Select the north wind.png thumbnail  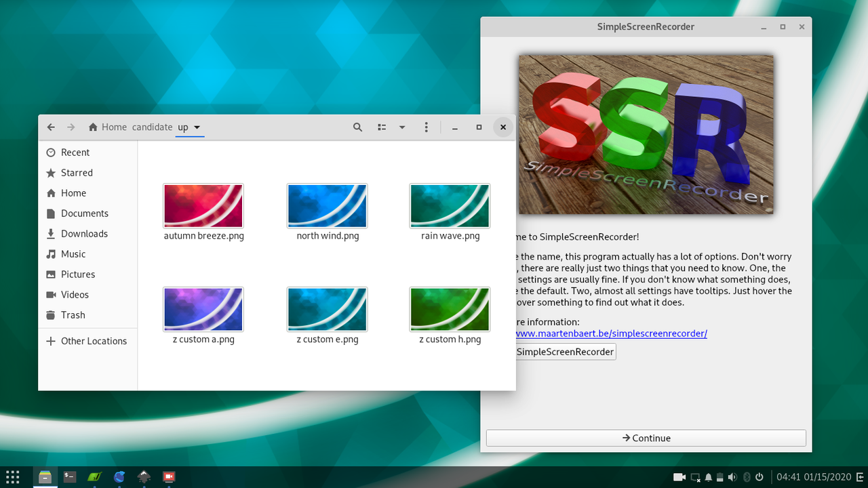point(327,205)
